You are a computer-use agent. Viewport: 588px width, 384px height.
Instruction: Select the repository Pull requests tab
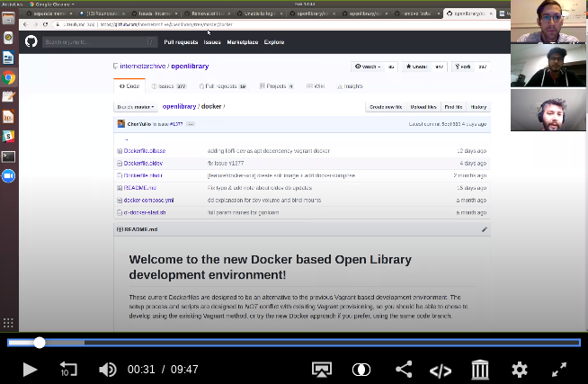point(223,86)
